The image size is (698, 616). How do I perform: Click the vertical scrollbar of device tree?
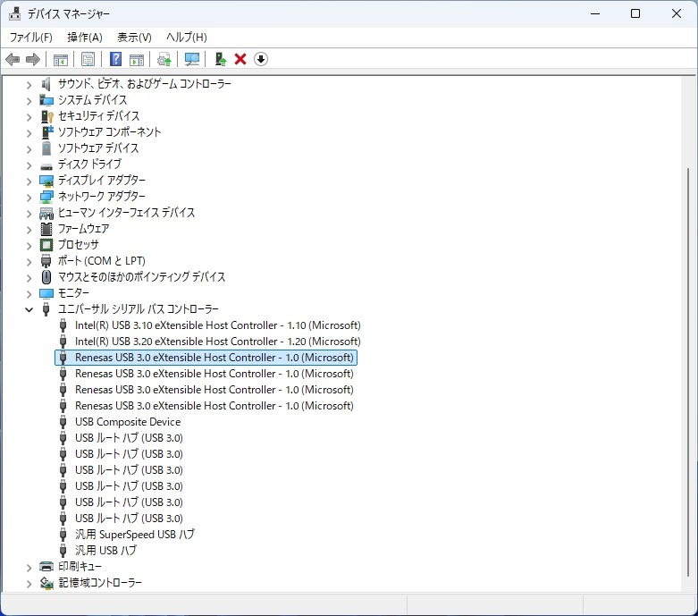tap(688, 358)
